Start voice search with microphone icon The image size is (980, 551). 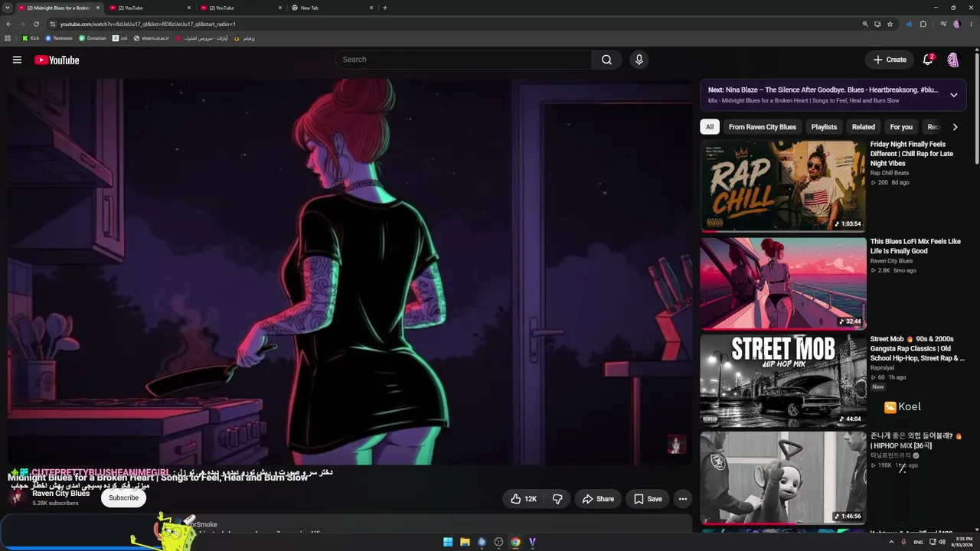coord(639,60)
